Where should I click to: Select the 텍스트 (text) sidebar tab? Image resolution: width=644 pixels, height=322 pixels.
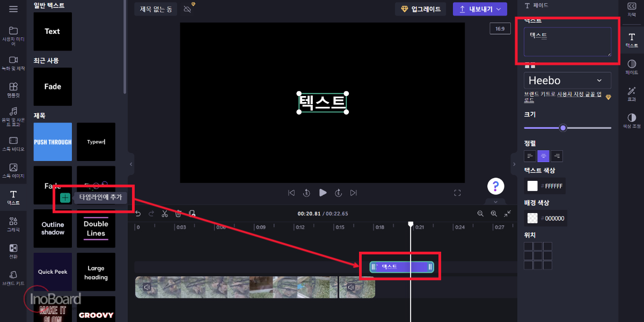[13, 198]
